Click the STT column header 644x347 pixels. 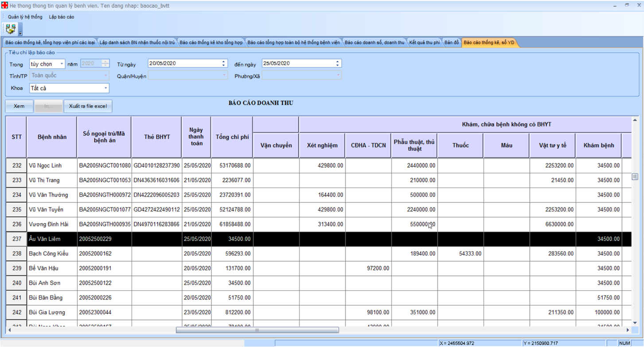pyautogui.click(x=16, y=137)
